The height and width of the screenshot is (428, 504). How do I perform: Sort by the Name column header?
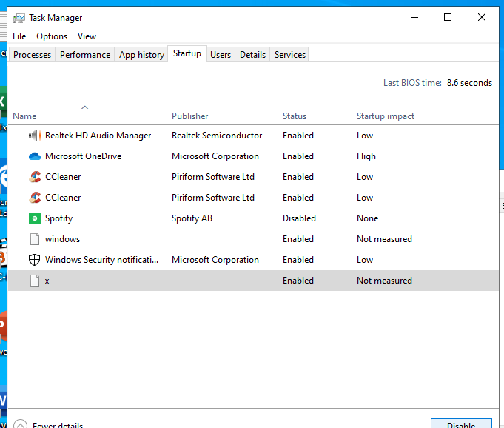click(x=87, y=116)
